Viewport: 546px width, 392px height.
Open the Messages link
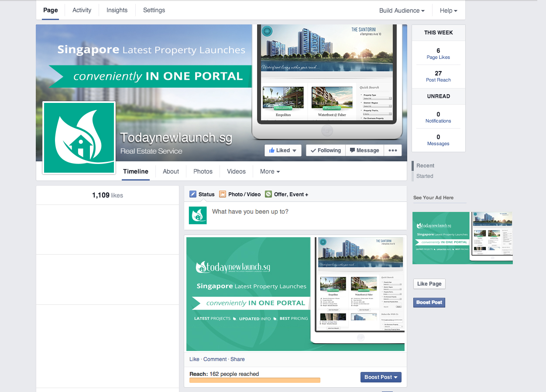click(438, 143)
